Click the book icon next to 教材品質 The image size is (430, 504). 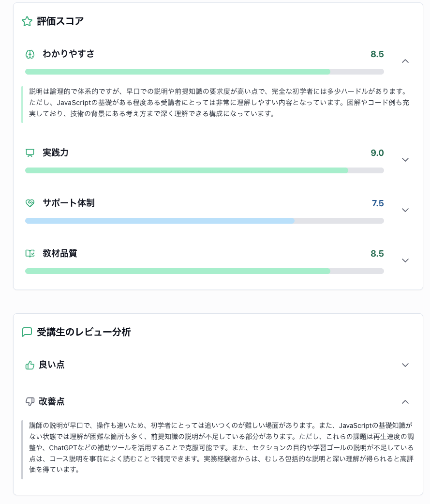(30, 254)
